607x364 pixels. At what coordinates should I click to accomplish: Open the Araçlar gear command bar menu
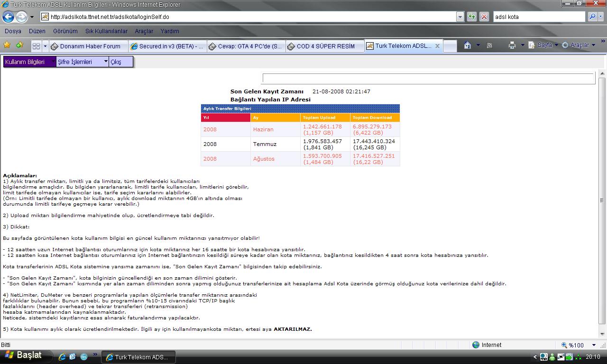(578, 45)
